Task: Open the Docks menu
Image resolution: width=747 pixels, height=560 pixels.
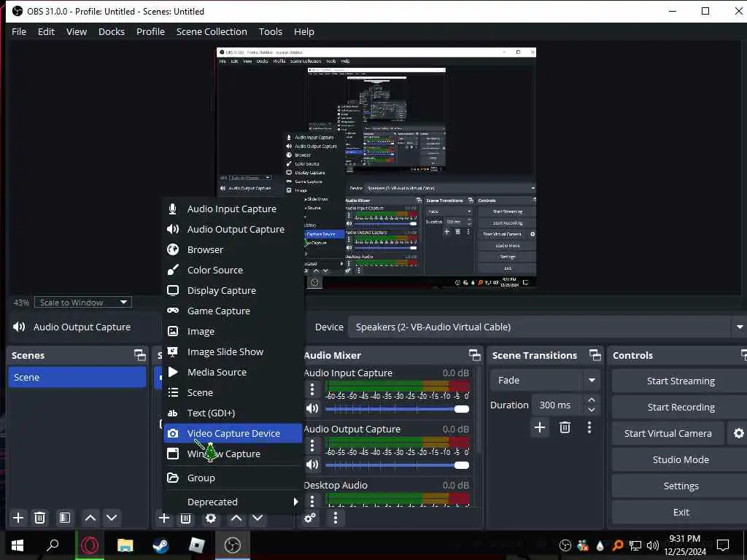Action: click(x=112, y=31)
